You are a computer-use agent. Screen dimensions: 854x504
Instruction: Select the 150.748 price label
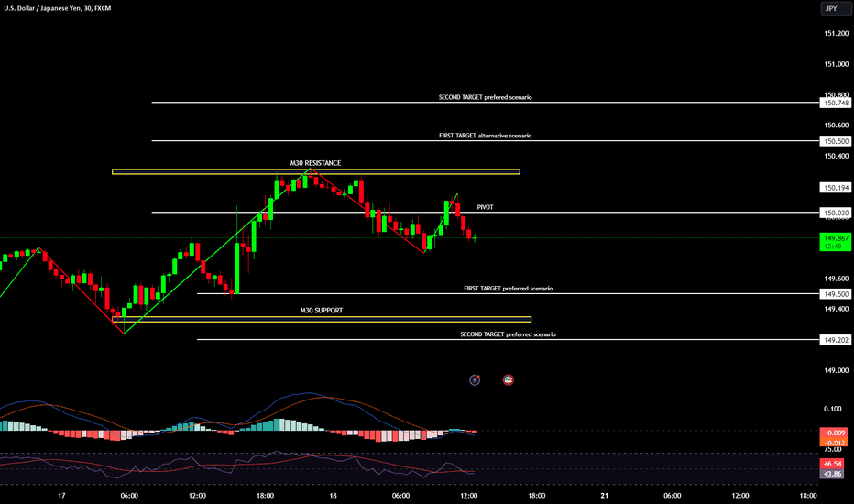click(836, 103)
